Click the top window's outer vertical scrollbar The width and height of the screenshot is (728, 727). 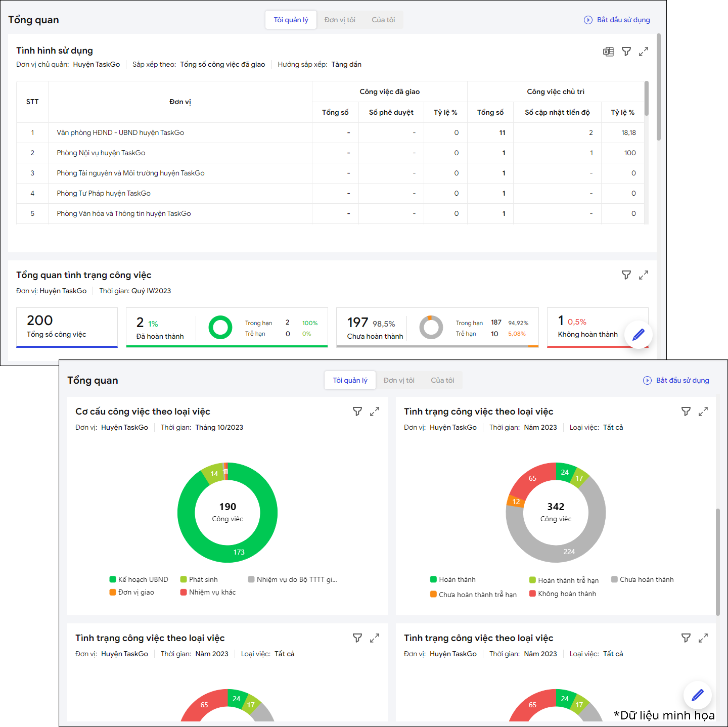pos(659,87)
